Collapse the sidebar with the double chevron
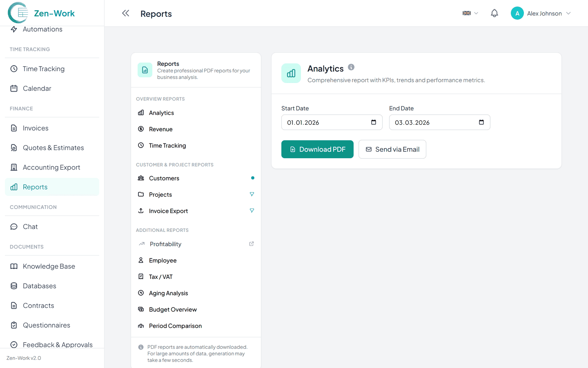 [125, 13]
